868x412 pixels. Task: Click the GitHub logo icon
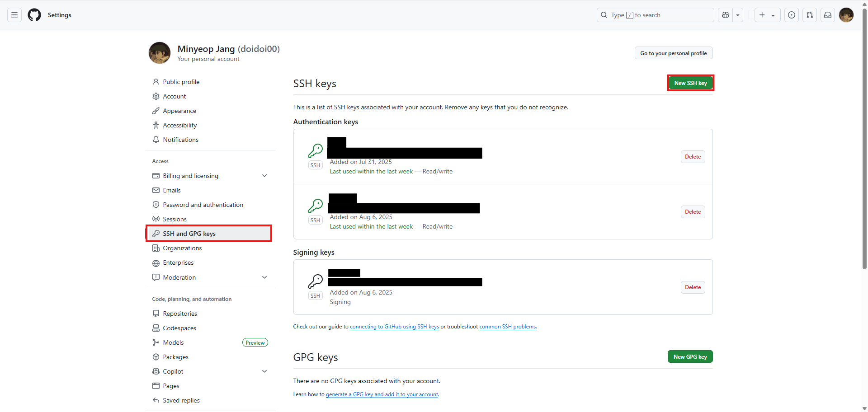tap(34, 15)
